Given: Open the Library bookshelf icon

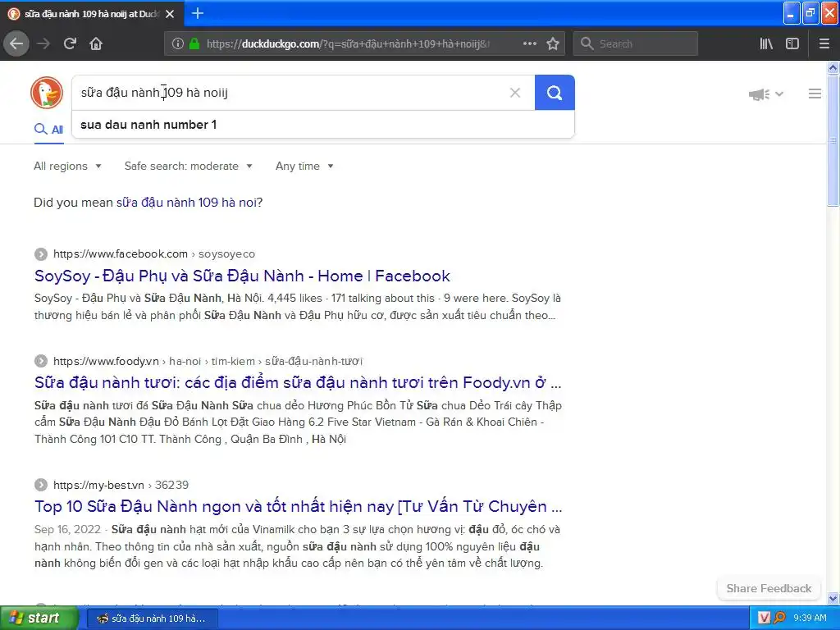Looking at the screenshot, I should [766, 43].
